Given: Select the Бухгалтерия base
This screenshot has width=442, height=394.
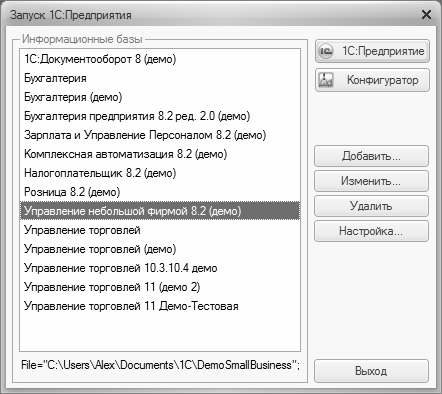Looking at the screenshot, I should pos(160,78).
